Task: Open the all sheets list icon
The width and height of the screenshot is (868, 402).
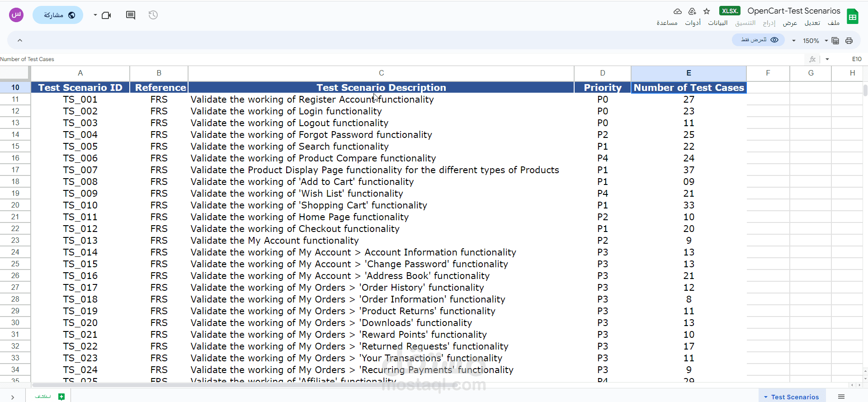Action: pyautogui.click(x=841, y=397)
